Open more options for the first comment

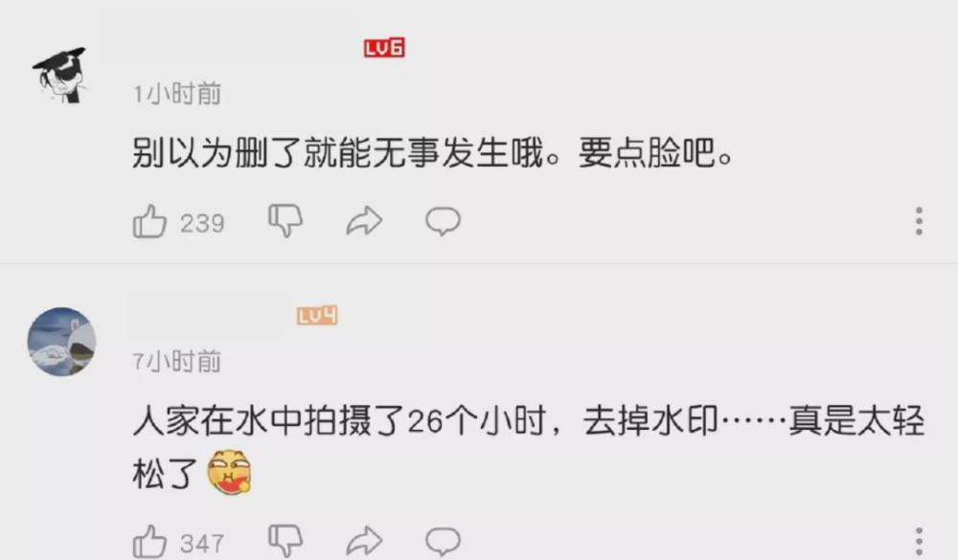click(x=919, y=221)
